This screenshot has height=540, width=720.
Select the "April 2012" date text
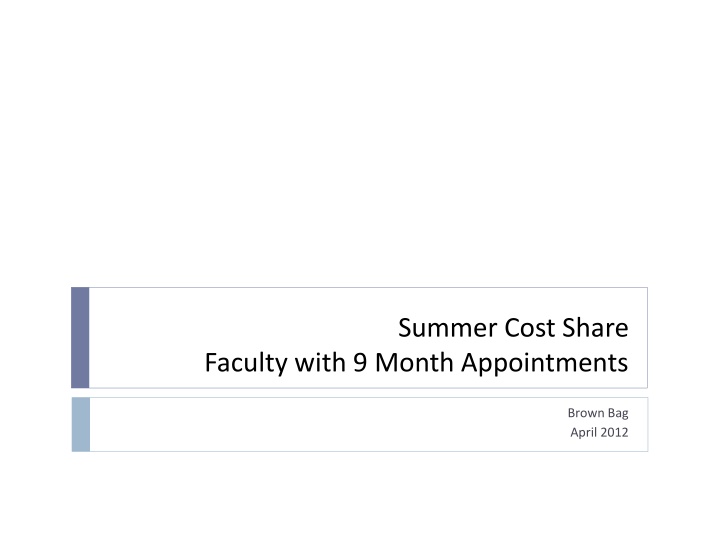coord(598,432)
